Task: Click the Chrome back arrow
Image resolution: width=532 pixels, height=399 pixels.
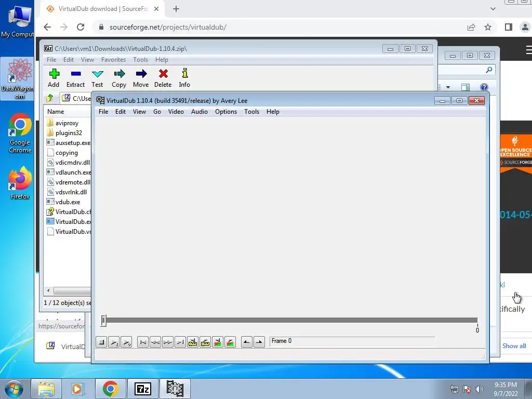Action: click(47, 27)
